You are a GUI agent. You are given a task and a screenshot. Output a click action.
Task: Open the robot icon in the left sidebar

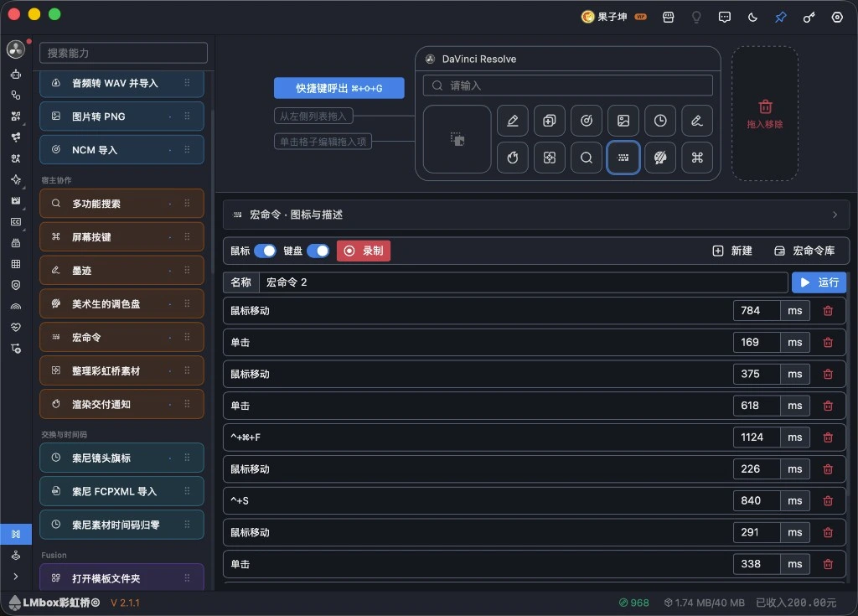tap(16, 74)
